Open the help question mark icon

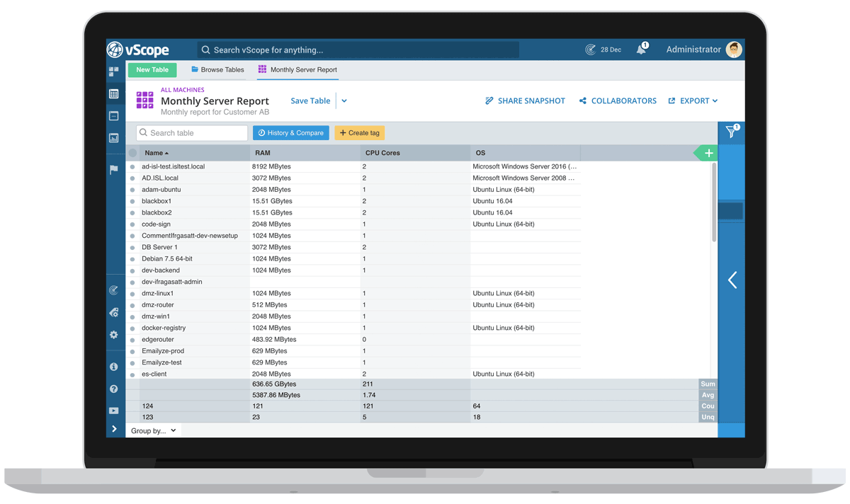pyautogui.click(x=114, y=389)
